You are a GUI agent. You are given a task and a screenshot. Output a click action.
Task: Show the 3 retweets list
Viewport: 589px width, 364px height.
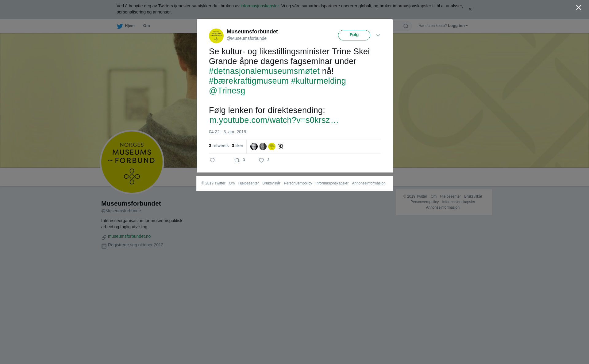point(219,146)
